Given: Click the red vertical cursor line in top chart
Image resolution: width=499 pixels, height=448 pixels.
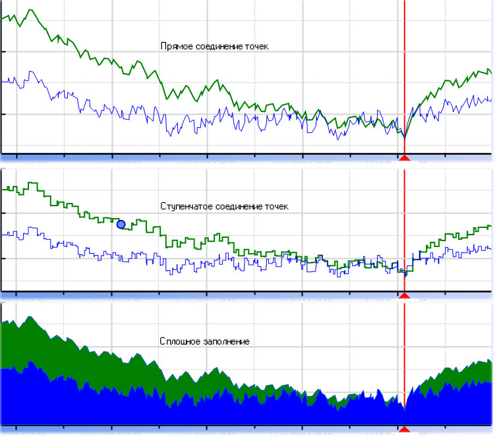Looking at the screenshot, I should 405,77.
